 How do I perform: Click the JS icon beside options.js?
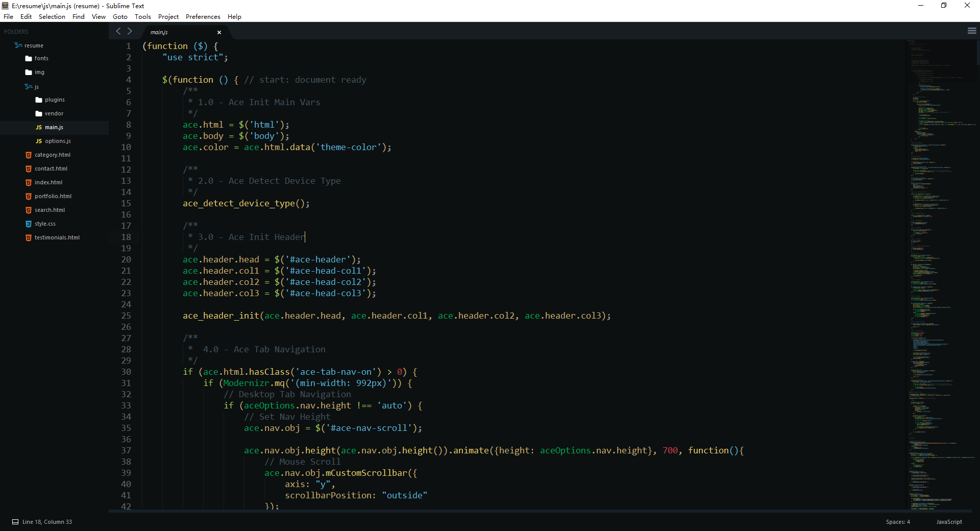[x=39, y=141]
